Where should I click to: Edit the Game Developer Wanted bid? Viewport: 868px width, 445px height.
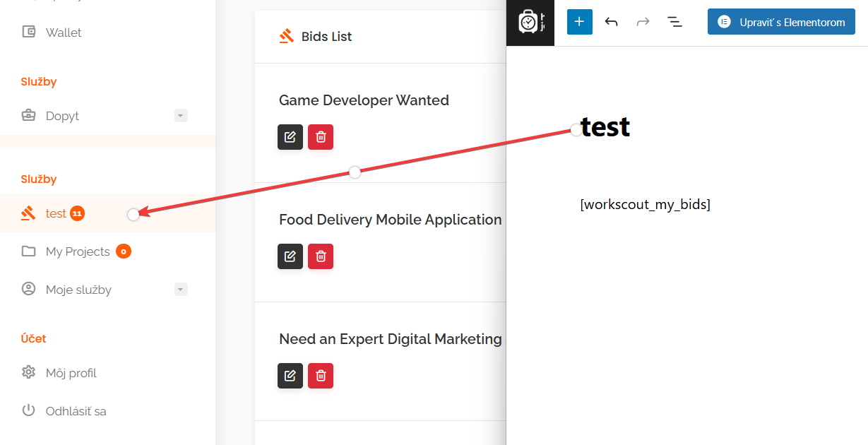[290, 137]
